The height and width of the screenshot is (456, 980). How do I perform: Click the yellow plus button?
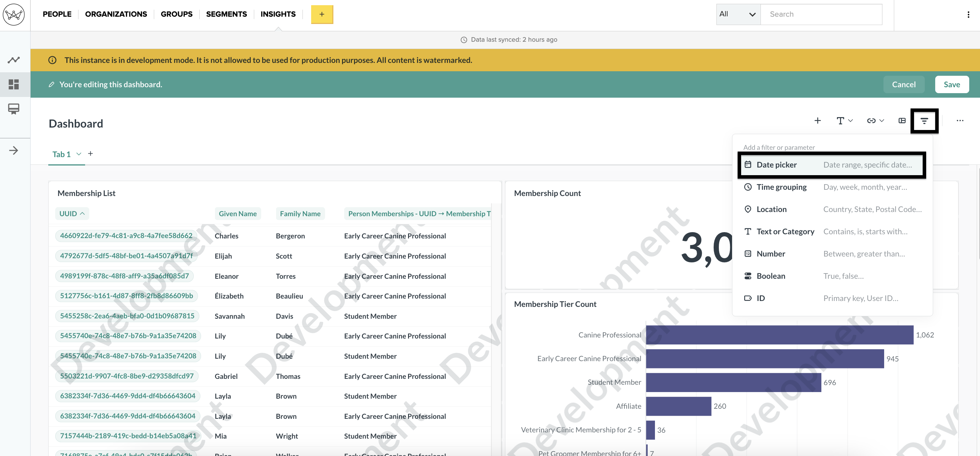[322, 15]
